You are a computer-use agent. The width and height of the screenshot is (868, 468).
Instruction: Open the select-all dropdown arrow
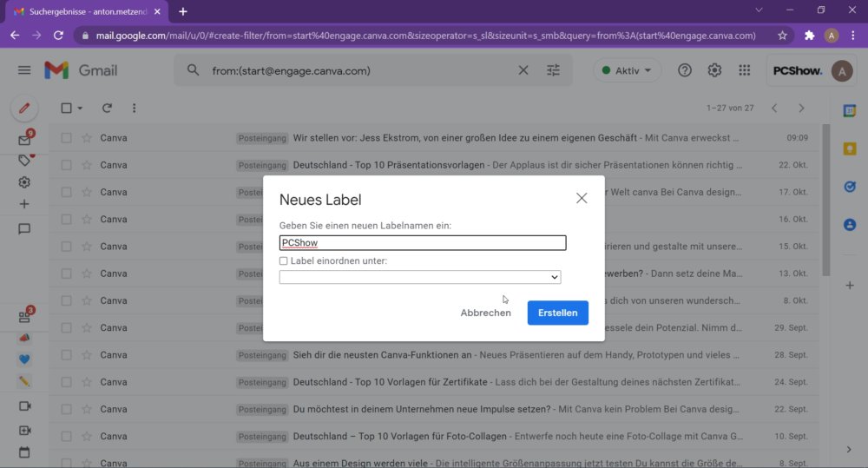tap(80, 108)
